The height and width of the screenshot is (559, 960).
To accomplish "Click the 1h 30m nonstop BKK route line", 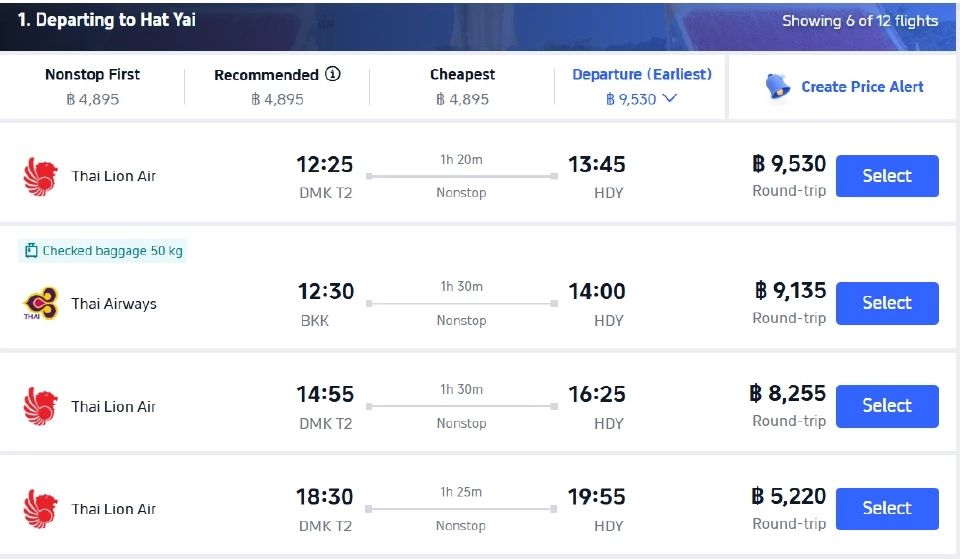I will [x=461, y=303].
